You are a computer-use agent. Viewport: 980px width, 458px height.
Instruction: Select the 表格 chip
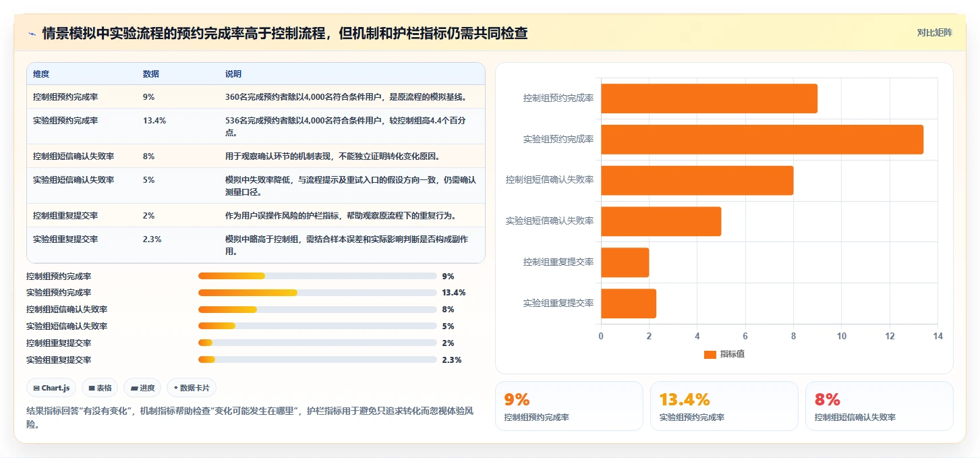tap(100, 388)
